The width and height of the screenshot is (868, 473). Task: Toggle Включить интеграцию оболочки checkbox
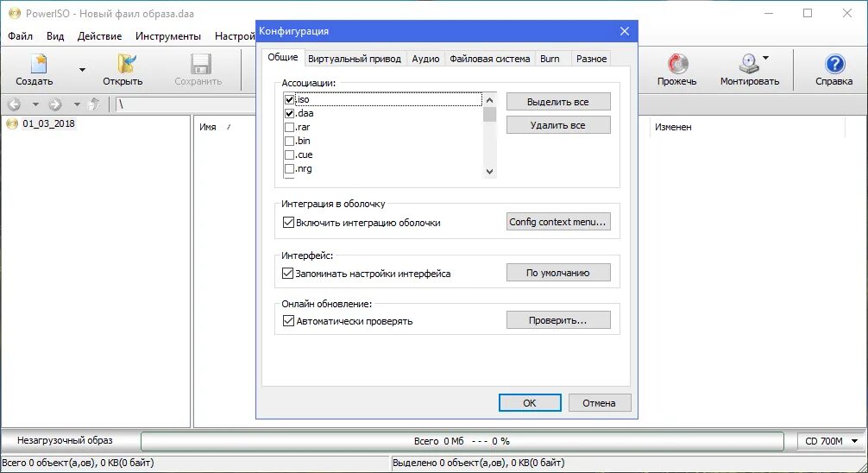pyautogui.click(x=288, y=223)
